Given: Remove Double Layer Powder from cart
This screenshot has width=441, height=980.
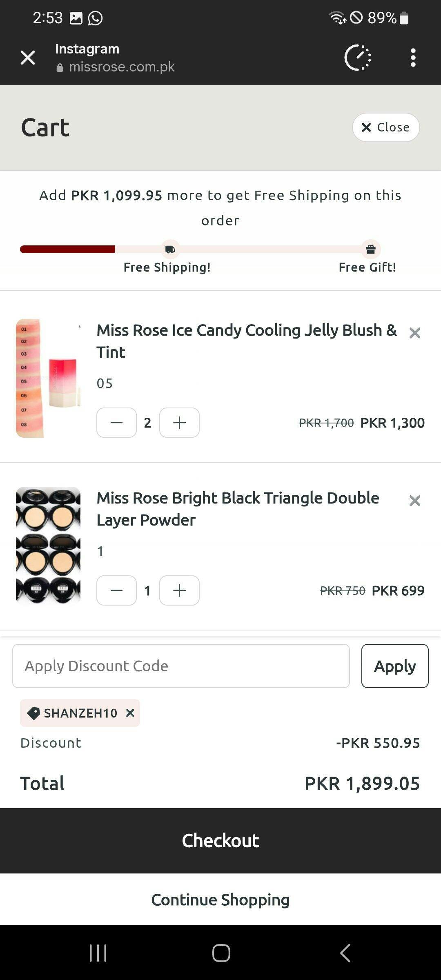Looking at the screenshot, I should pyautogui.click(x=414, y=501).
